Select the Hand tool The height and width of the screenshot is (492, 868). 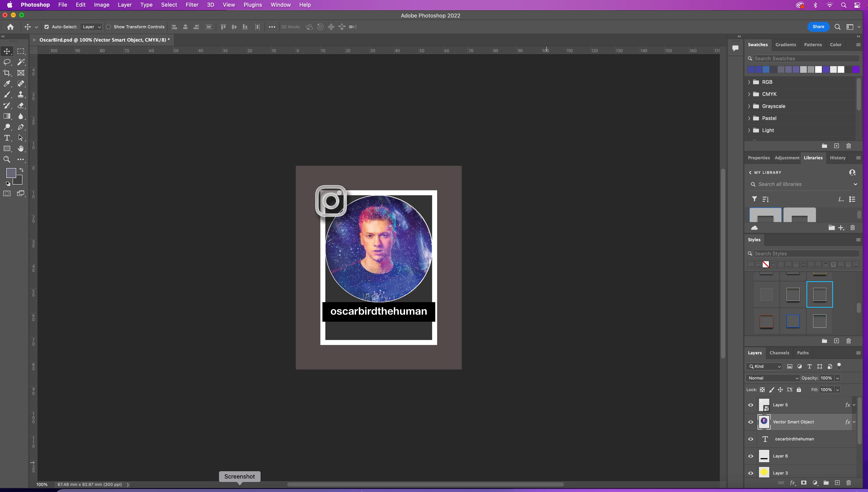click(x=21, y=149)
